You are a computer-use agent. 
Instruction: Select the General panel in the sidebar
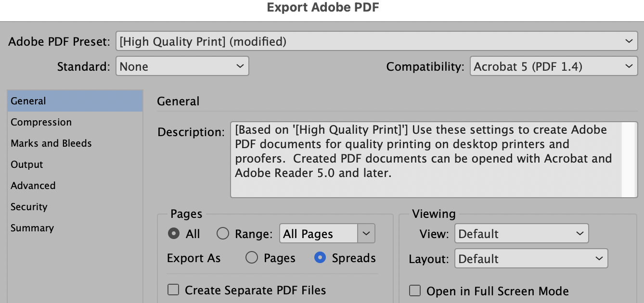[28, 101]
